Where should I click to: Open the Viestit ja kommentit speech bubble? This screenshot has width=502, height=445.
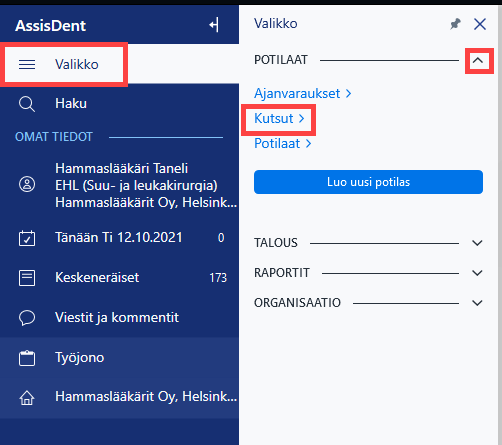27,318
